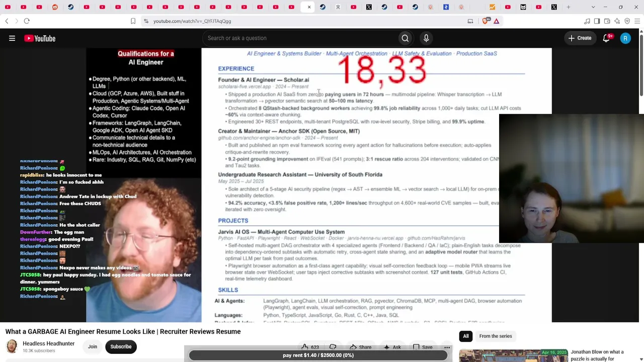
Task: Click 'Jarvis AI OS' project heading
Action: 281,232
